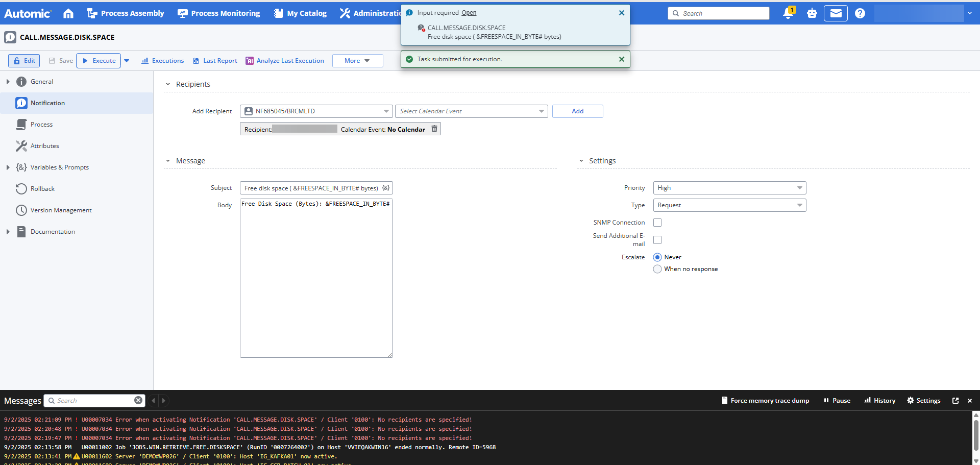This screenshot has height=465, width=980.
Task: Click Analyze Last Execution
Action: 285,61
